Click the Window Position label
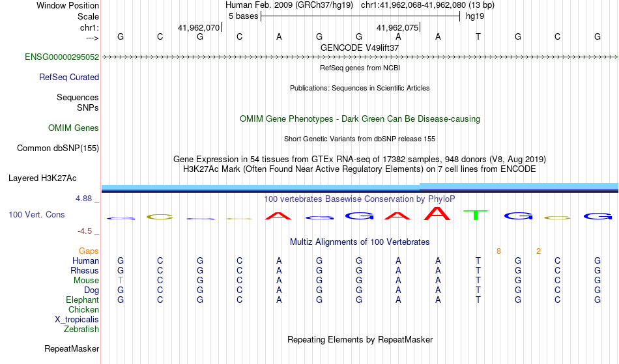 click(x=68, y=5)
